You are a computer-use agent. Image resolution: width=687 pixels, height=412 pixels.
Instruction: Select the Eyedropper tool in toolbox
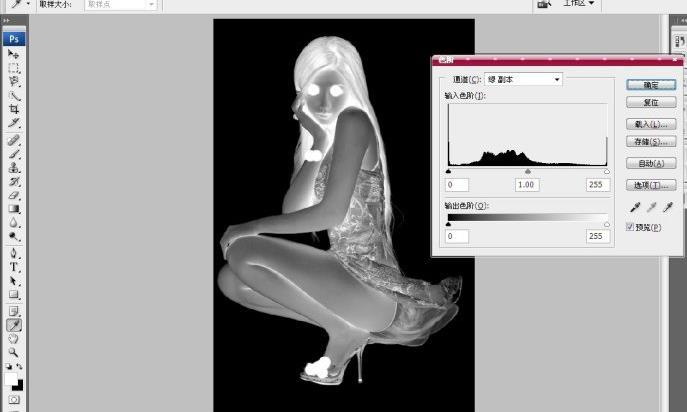point(14,325)
